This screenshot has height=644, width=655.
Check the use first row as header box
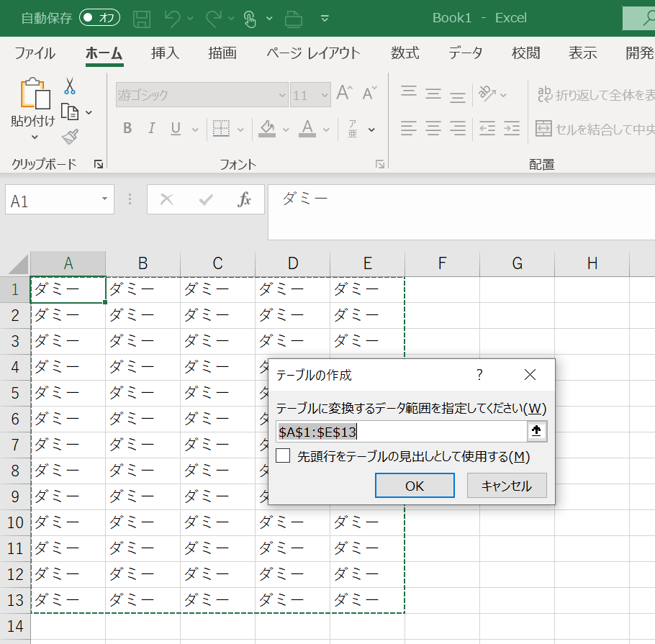284,456
